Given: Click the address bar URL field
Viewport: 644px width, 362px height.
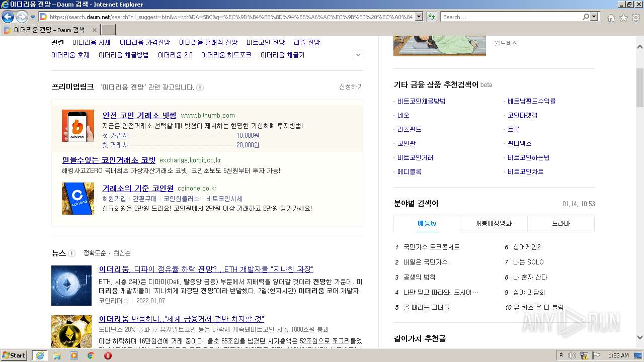Looking at the screenshot, I should (x=230, y=17).
